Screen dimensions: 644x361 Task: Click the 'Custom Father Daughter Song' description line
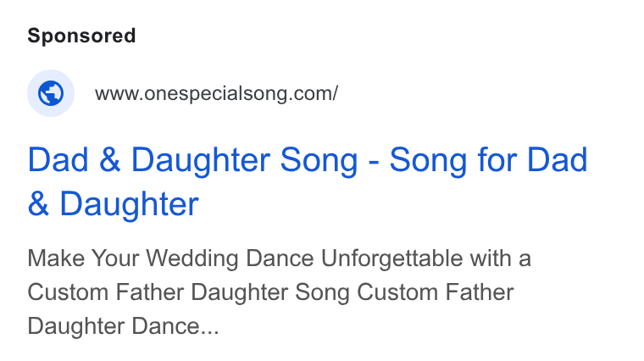188,292
